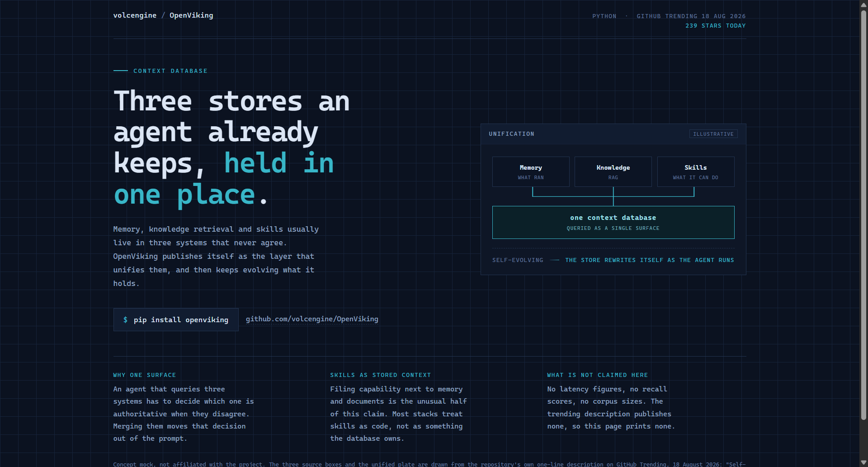Click the dollar prompt symbol in command box
This screenshot has height=467, width=868.
(125, 320)
